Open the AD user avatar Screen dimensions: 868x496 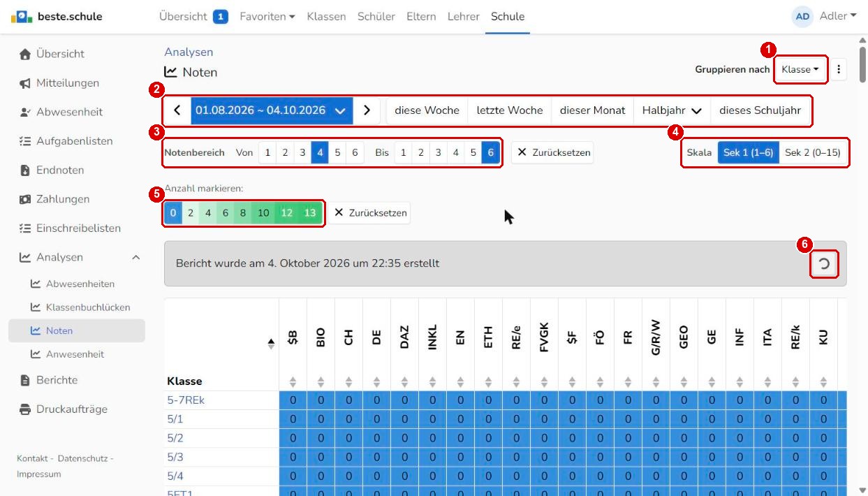pos(803,17)
